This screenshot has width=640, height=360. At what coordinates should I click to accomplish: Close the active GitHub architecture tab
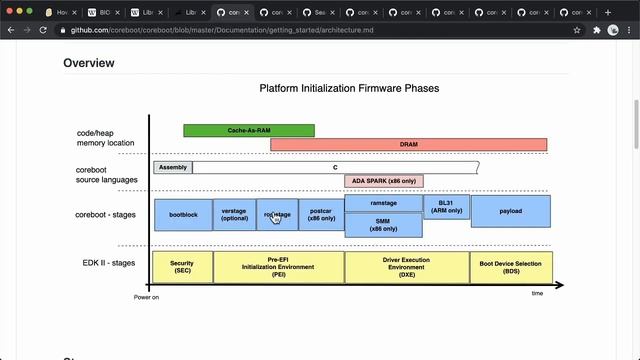(246, 13)
